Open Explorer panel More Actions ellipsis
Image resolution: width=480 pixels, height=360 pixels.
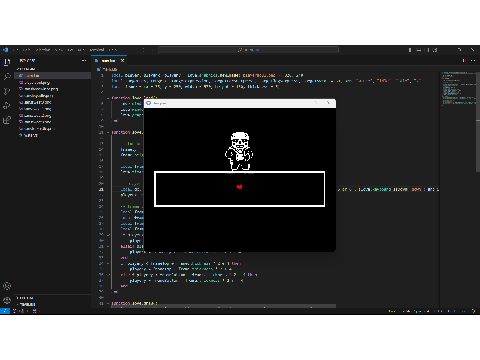pyautogui.click(x=84, y=60)
